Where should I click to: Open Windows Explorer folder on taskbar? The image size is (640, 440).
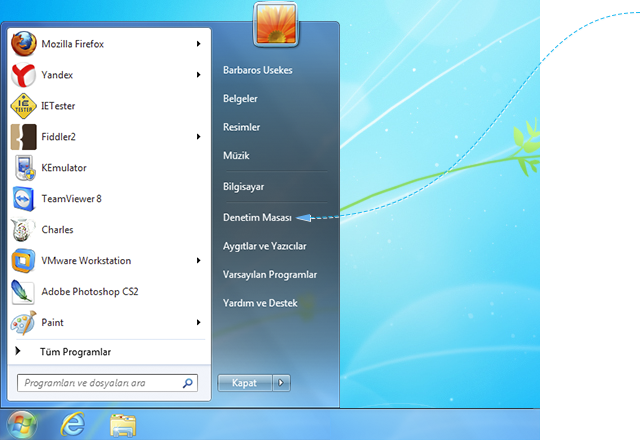(123, 425)
